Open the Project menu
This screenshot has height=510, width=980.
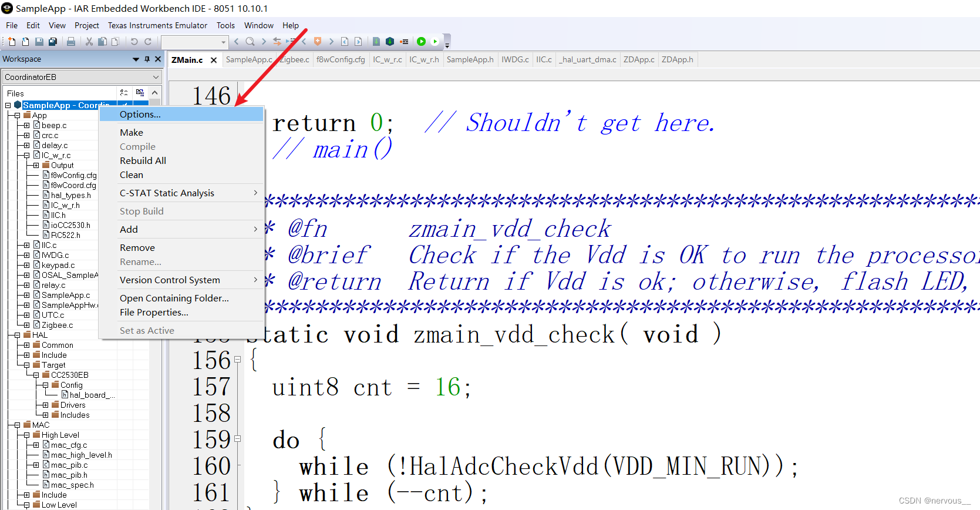87,25
